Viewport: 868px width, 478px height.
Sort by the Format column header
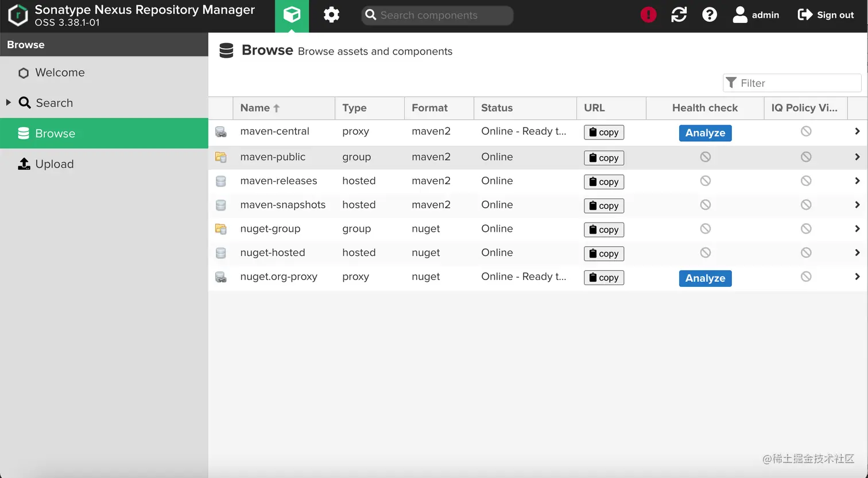(x=439, y=108)
